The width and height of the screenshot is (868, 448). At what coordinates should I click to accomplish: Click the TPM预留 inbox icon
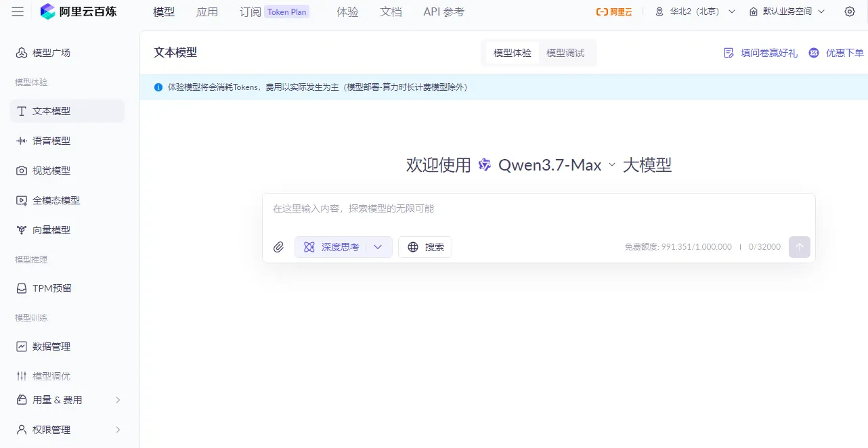tap(22, 288)
